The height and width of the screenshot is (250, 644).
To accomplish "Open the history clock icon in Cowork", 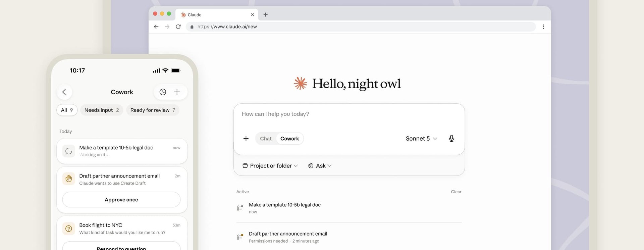I will pos(163,92).
